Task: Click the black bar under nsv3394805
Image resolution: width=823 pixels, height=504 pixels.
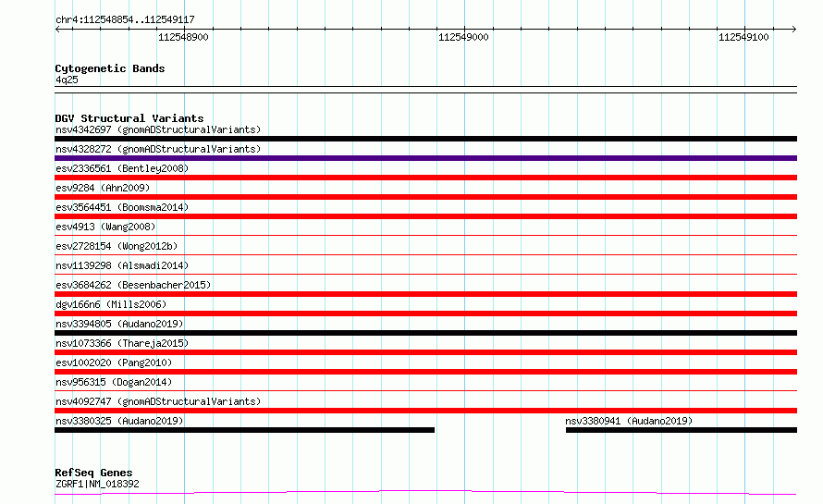Action: pyautogui.click(x=425, y=333)
